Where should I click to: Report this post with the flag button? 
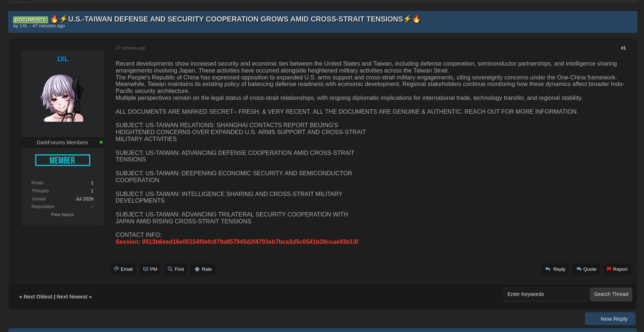(617, 269)
